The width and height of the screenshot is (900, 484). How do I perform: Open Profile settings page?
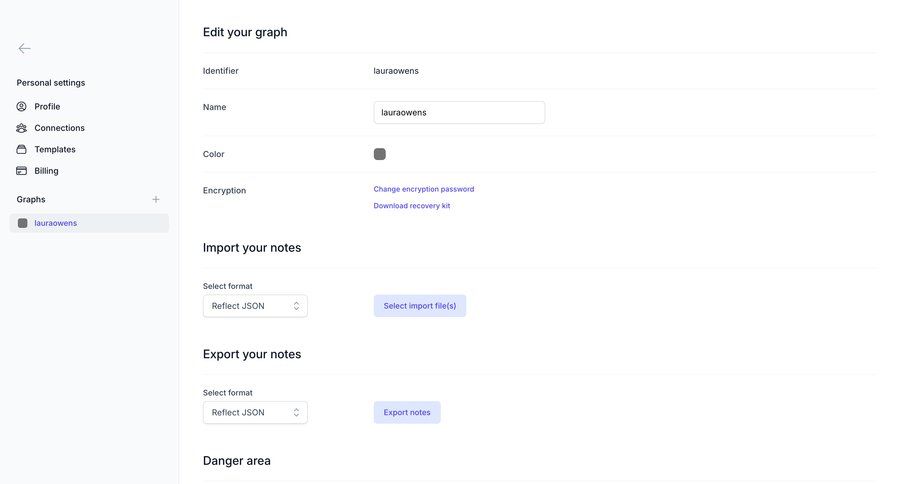47,106
